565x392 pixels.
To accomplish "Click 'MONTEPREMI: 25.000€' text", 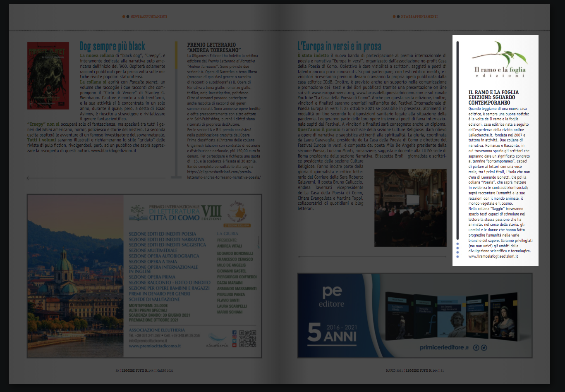I will click(148, 305).
